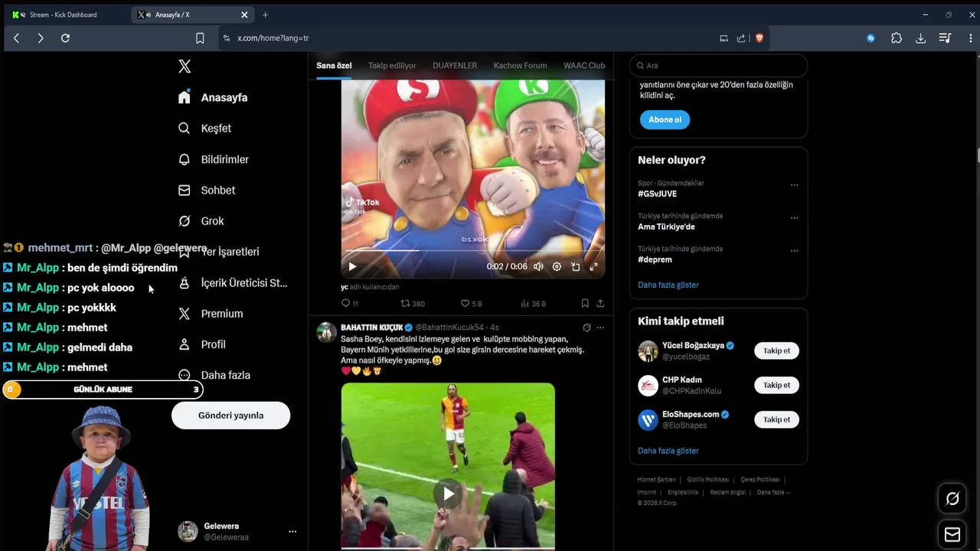Click the X logo in the sidebar
Viewport: 980px width, 551px height.
185,67
